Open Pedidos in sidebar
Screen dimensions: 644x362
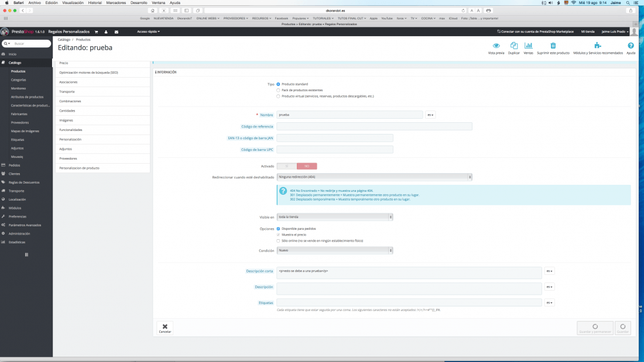coord(15,166)
